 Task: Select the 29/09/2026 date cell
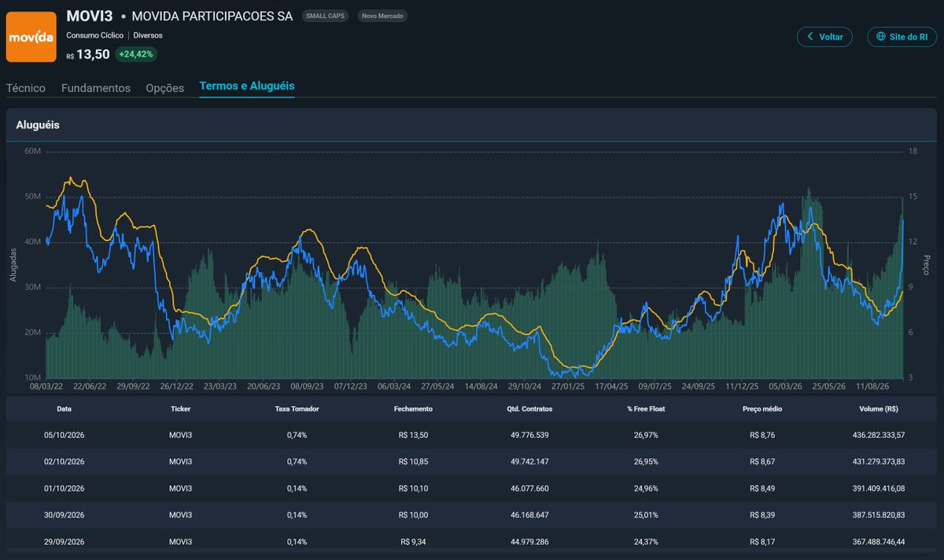[x=64, y=541]
